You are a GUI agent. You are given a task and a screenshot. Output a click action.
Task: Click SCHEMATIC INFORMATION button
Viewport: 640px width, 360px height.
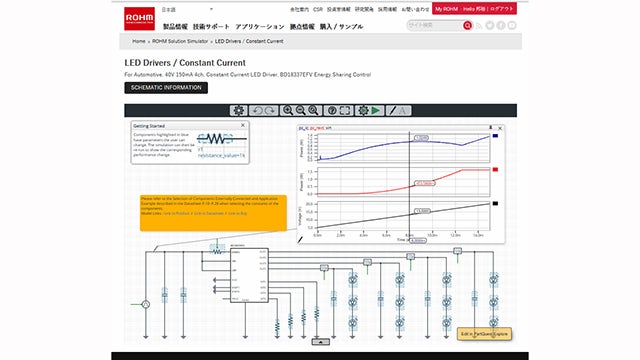tap(166, 88)
